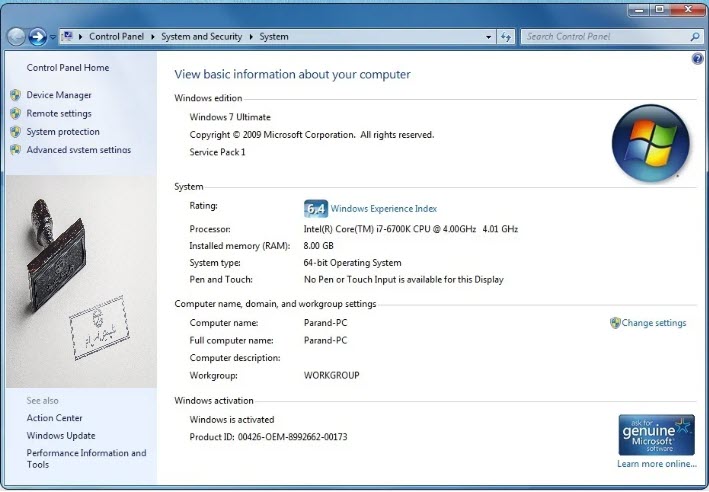Click the Service Pack 1 text
This screenshot has width=709, height=492.
(x=217, y=152)
